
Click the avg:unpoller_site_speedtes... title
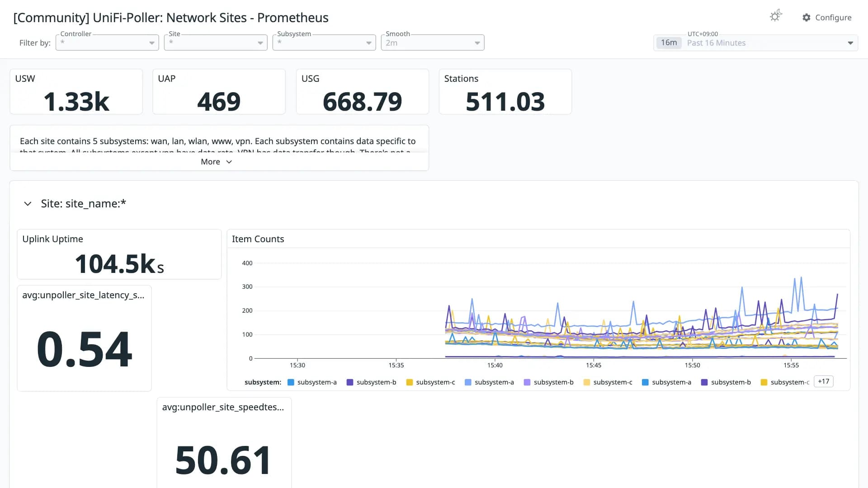223,407
